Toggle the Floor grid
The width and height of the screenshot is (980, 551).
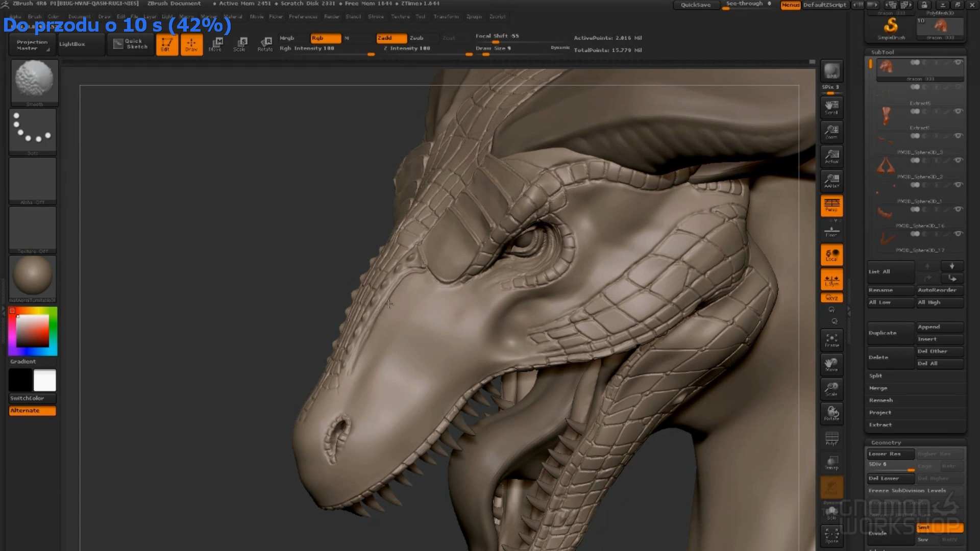(x=831, y=231)
